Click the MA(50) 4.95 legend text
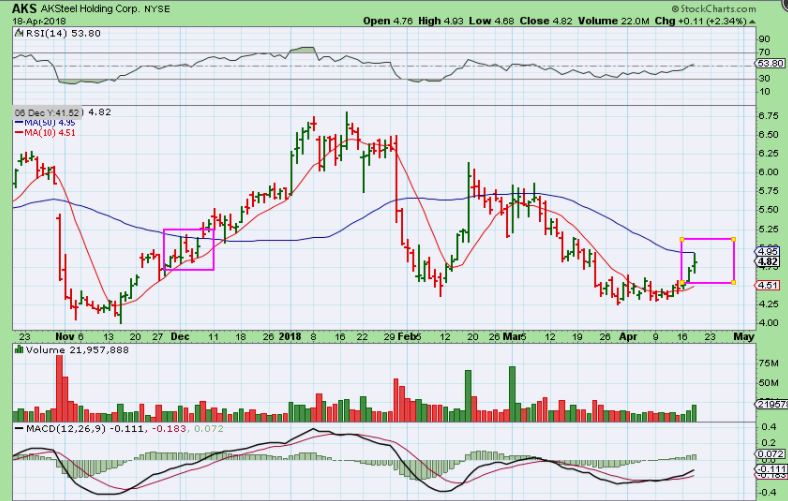Screen dimensions: 788x501 pos(50,122)
